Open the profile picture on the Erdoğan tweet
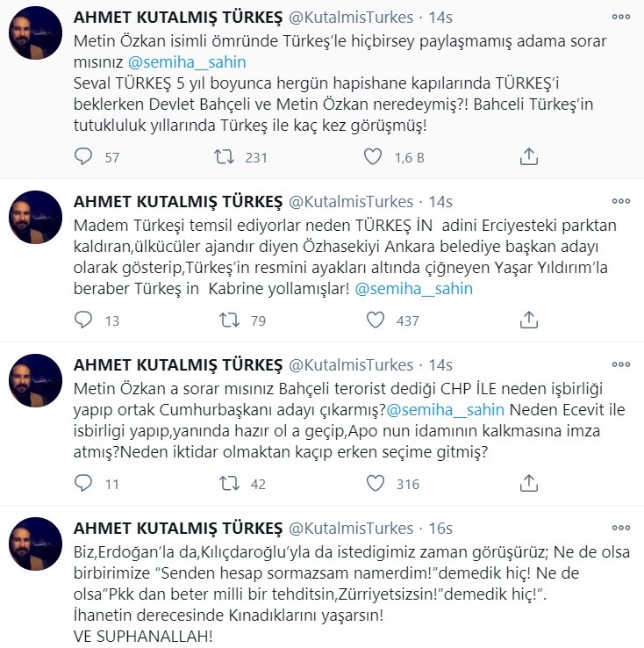The width and height of the screenshot is (644, 648). (35, 544)
